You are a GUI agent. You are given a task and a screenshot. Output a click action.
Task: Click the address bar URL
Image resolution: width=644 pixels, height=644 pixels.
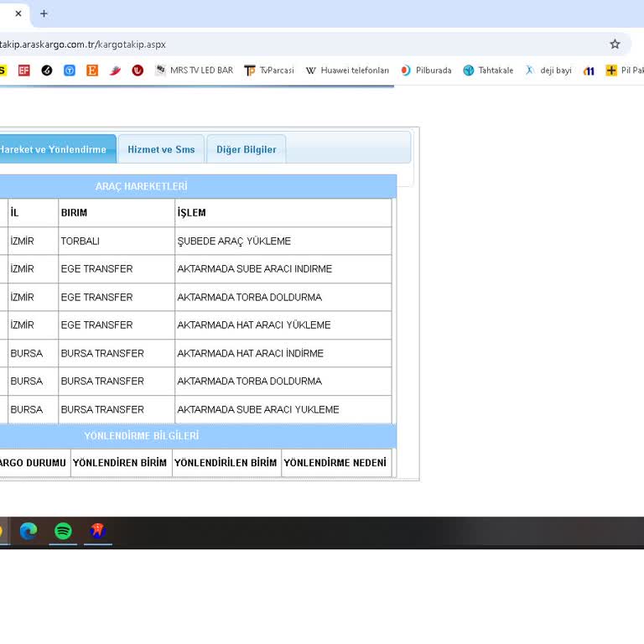coord(84,44)
